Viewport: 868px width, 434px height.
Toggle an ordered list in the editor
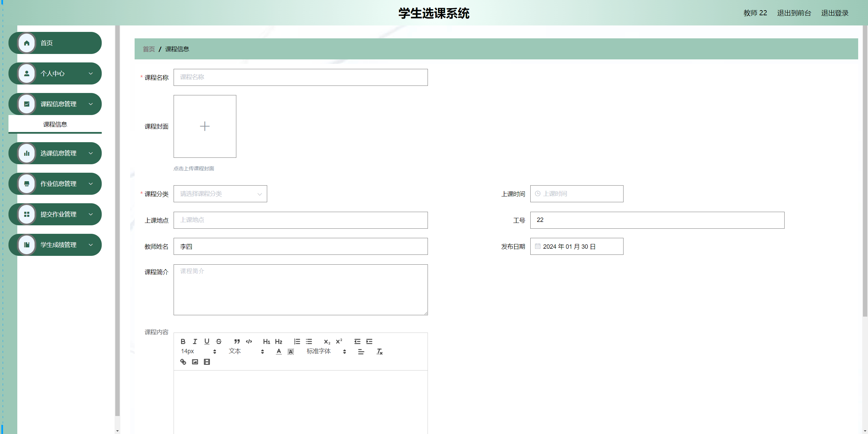[x=297, y=342]
